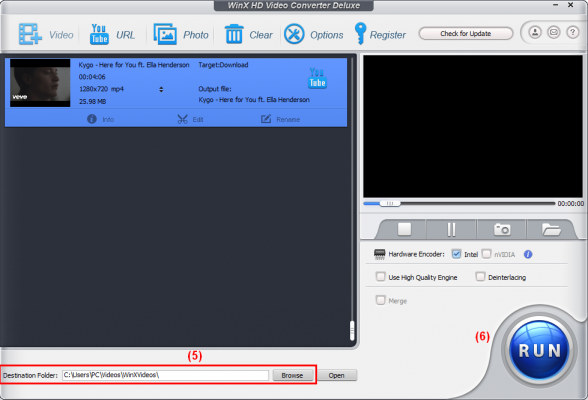Click the Destination Folder path field

click(165, 375)
